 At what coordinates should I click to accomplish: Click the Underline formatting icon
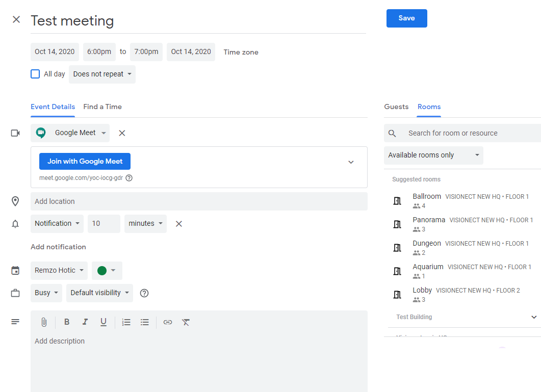tap(104, 322)
